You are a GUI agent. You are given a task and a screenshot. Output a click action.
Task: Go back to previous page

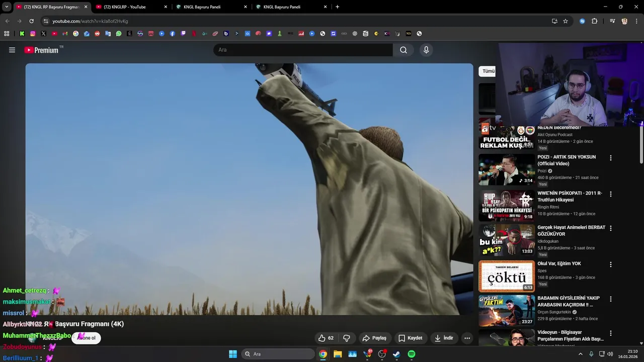tap(7, 21)
